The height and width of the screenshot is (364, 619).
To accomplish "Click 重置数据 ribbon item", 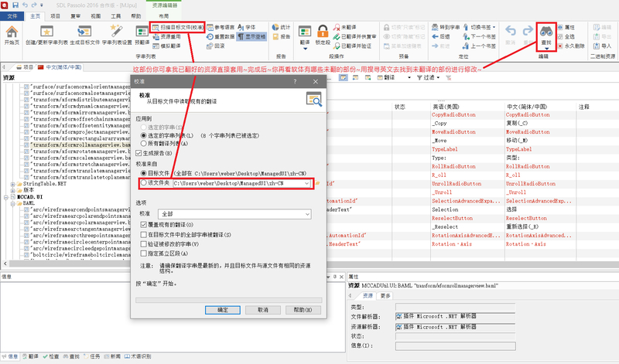I will coord(221,36).
